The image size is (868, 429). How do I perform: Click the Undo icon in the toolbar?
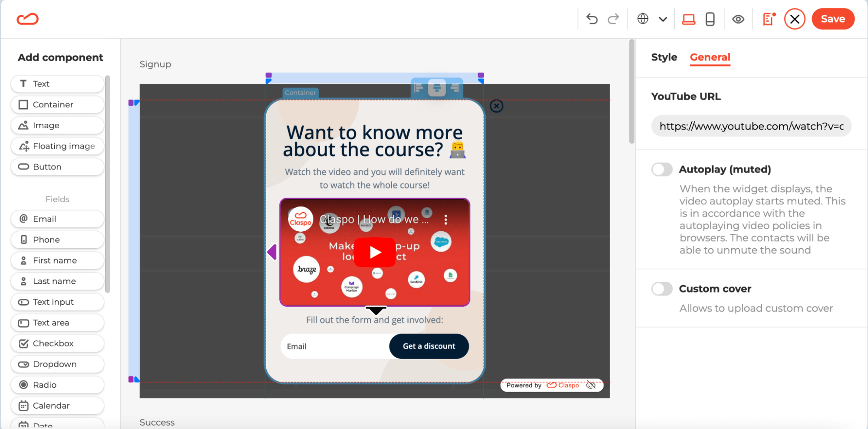click(x=591, y=19)
